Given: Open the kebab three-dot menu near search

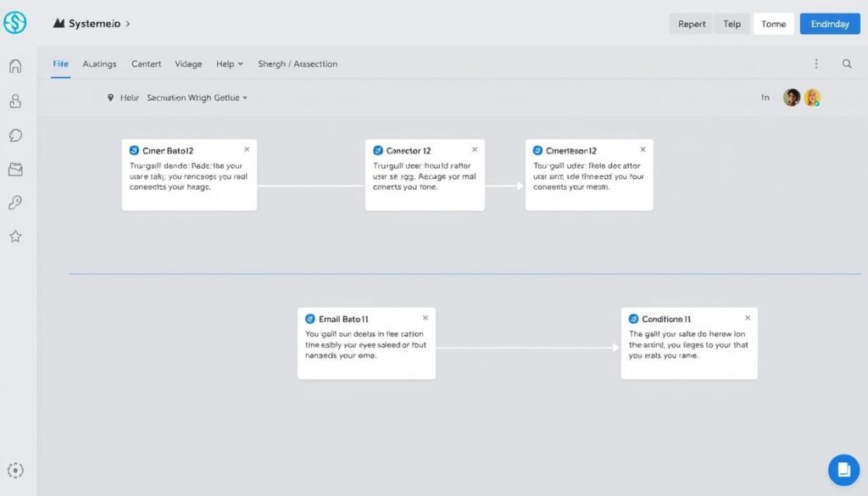Looking at the screenshot, I should pyautogui.click(x=816, y=64).
